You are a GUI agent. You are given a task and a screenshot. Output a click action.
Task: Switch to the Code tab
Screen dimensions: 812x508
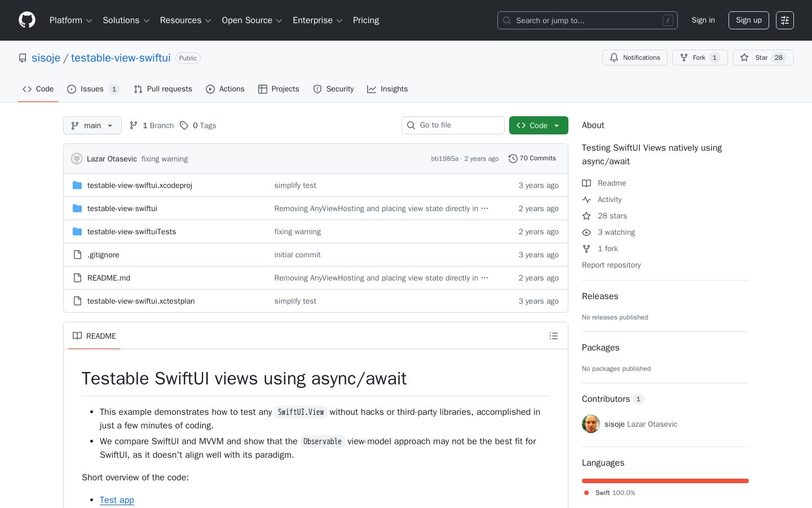tap(38, 89)
